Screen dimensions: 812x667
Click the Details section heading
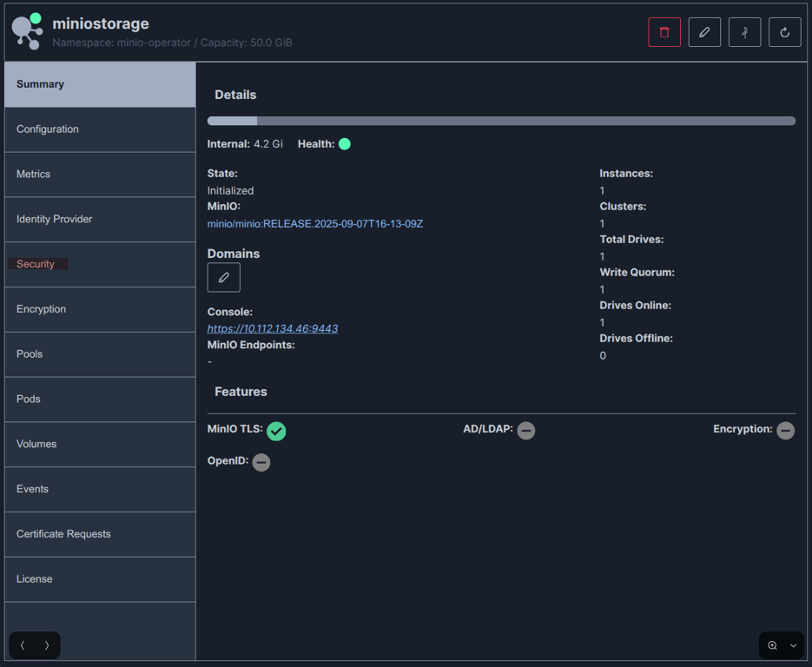[x=235, y=95]
